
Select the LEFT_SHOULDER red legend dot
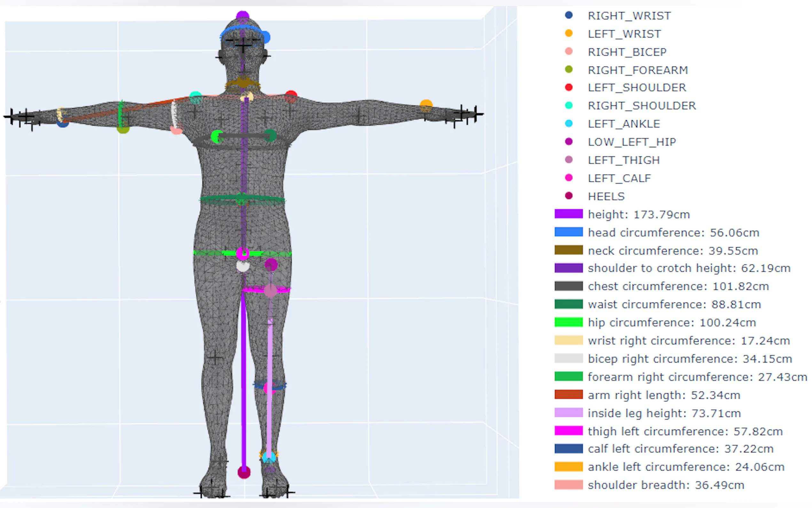coord(568,87)
